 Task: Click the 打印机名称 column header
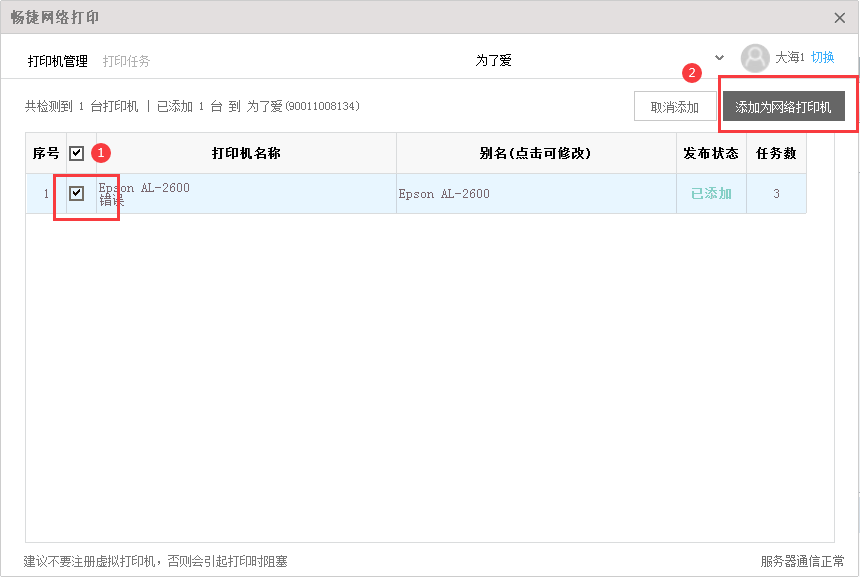click(245, 153)
